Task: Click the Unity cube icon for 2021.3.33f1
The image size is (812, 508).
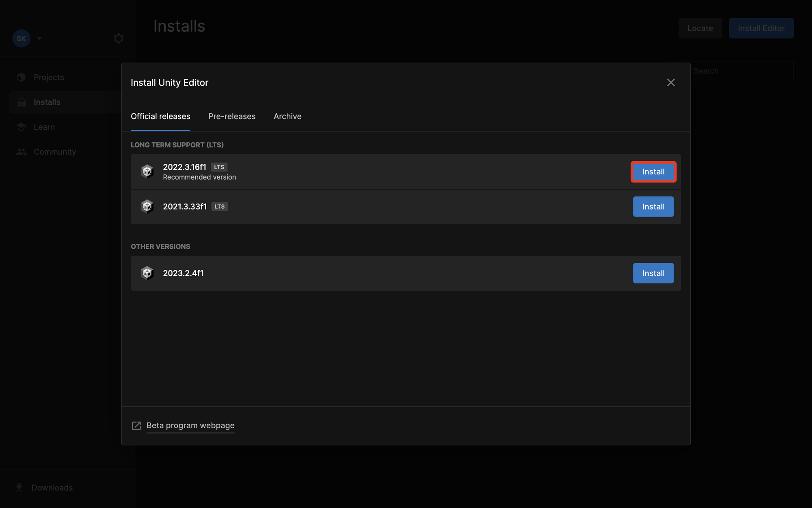Action: coord(147,206)
